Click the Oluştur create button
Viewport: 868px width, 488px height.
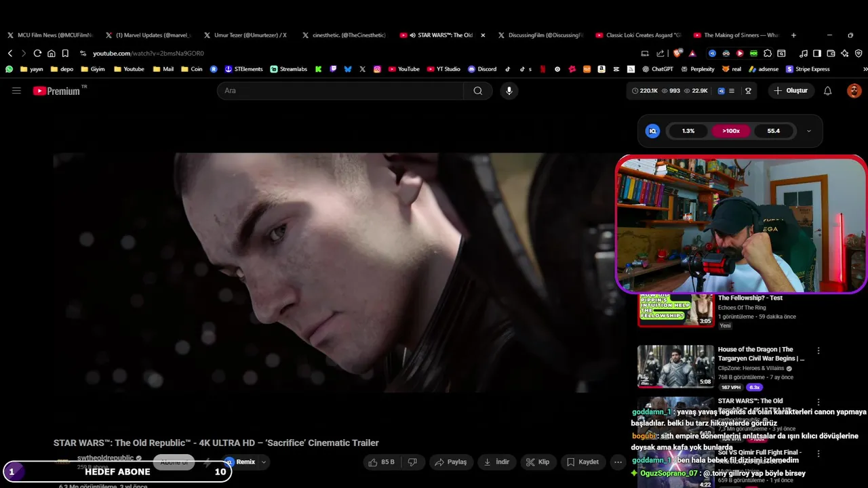[x=791, y=90]
